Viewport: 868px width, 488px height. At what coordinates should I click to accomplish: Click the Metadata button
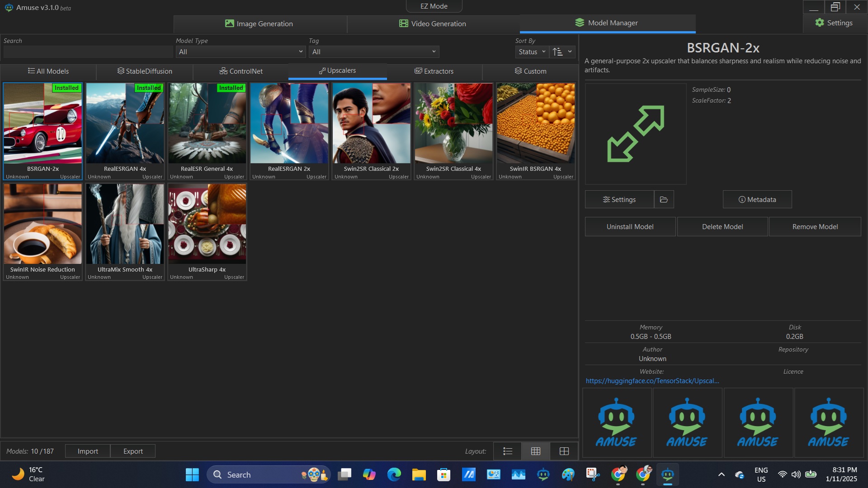coord(757,199)
